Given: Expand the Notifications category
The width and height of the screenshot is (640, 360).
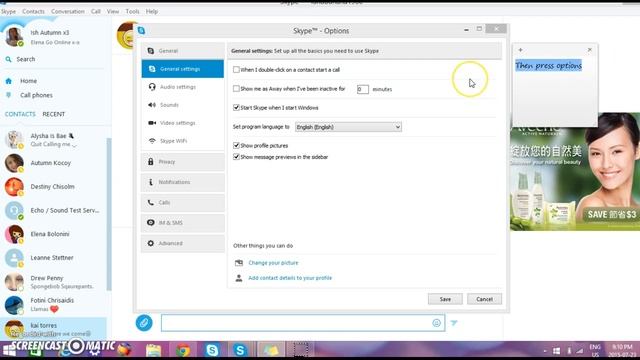Looking at the screenshot, I should click(x=182, y=182).
